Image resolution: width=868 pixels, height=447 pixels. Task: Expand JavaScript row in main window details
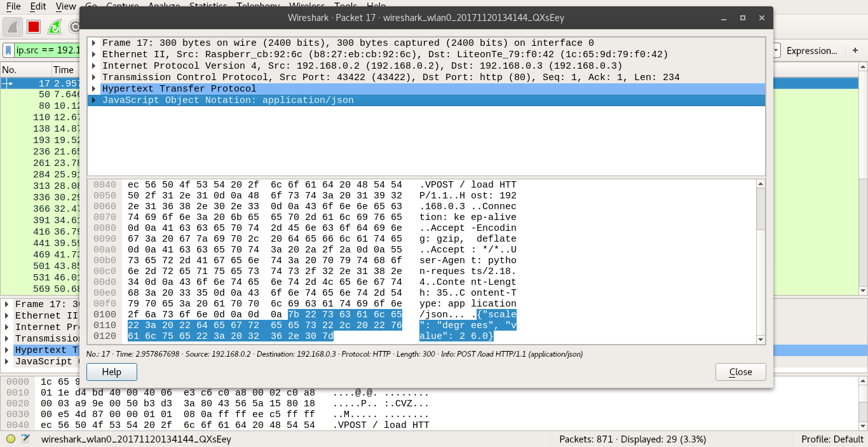pyautogui.click(x=7, y=362)
